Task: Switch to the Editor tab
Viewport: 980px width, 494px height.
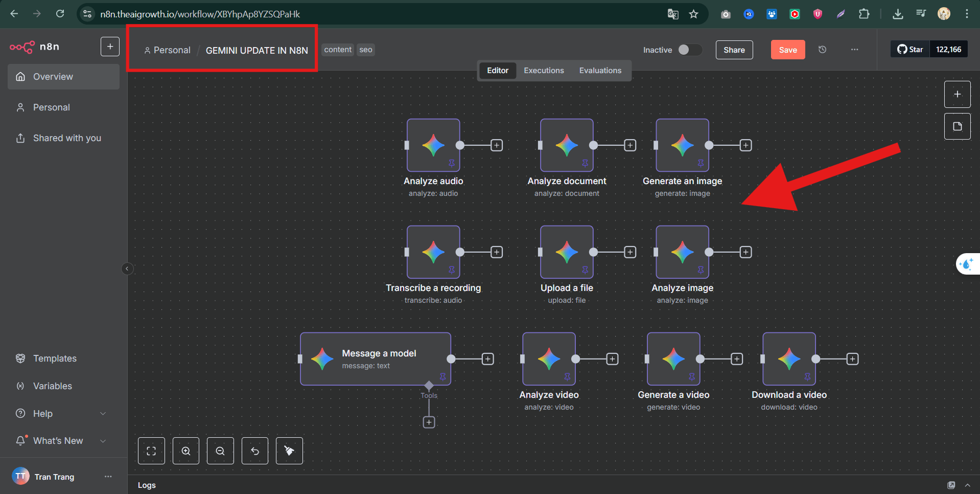Action: 497,71
